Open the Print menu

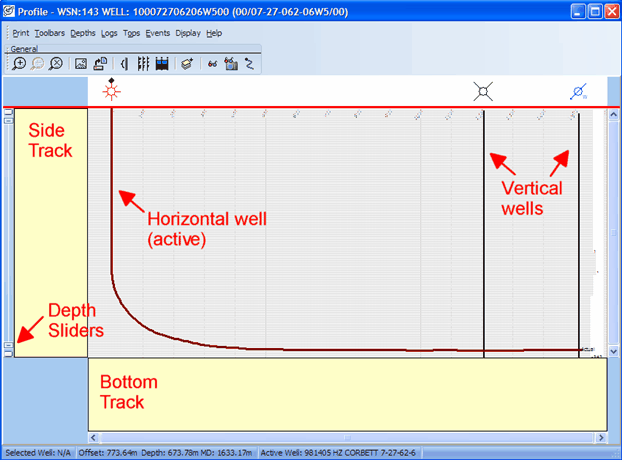point(21,33)
